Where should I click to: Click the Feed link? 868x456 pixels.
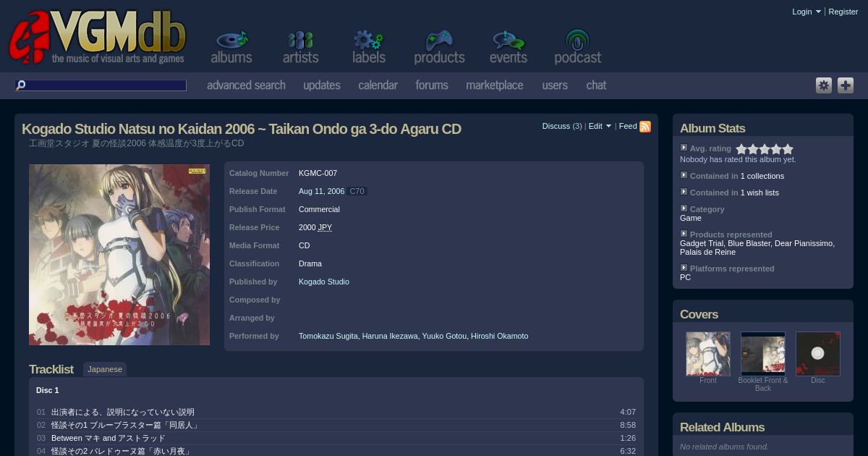[628, 126]
